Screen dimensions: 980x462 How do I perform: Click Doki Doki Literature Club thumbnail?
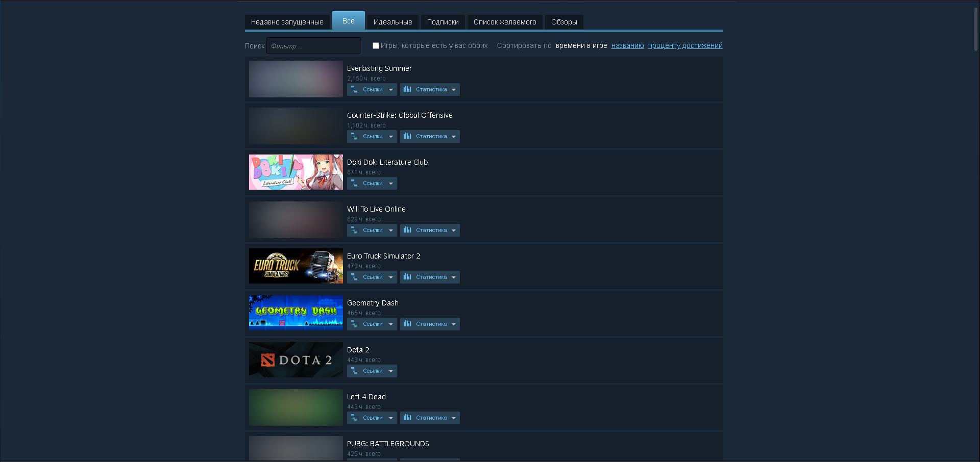tap(296, 172)
